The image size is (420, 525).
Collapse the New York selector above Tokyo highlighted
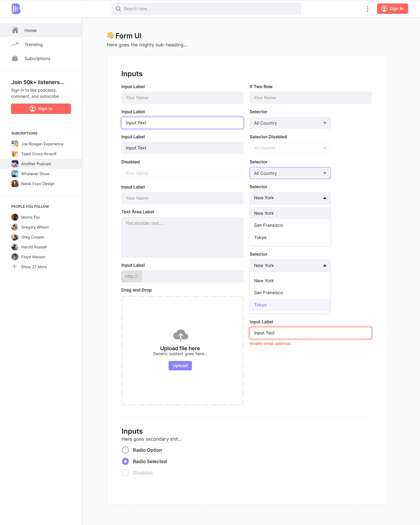click(x=290, y=266)
